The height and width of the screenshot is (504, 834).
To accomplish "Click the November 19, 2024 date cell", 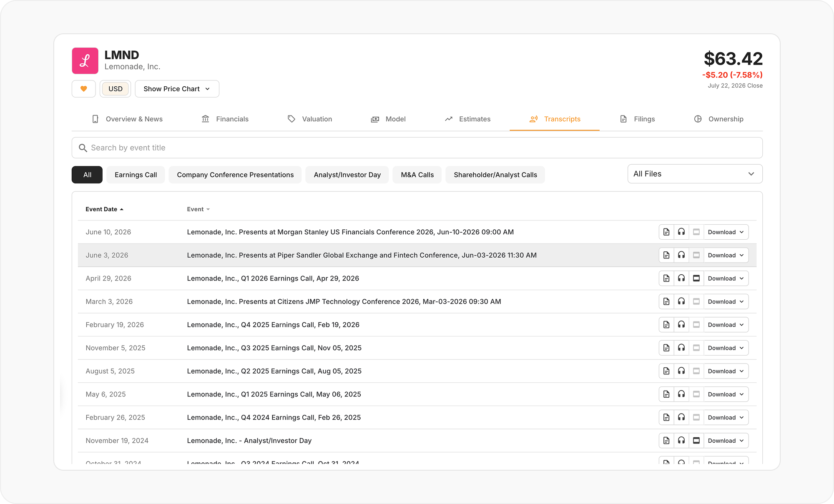I will (x=117, y=441).
